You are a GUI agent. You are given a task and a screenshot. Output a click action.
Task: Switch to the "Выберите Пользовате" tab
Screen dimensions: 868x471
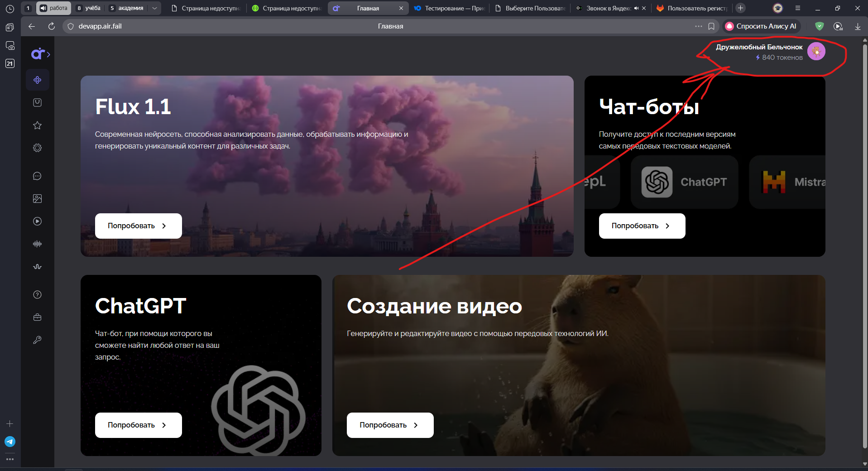point(530,8)
